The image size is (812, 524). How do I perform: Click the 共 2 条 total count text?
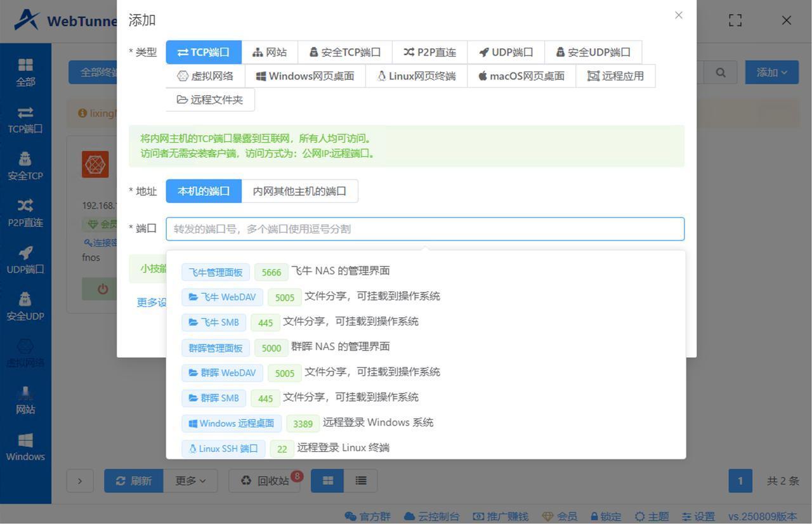pos(783,481)
